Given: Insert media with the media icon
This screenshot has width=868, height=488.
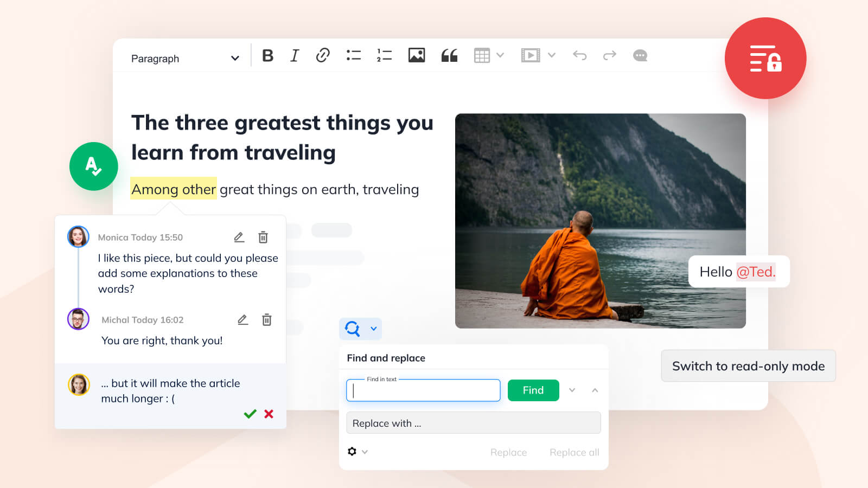Looking at the screenshot, I should point(531,55).
